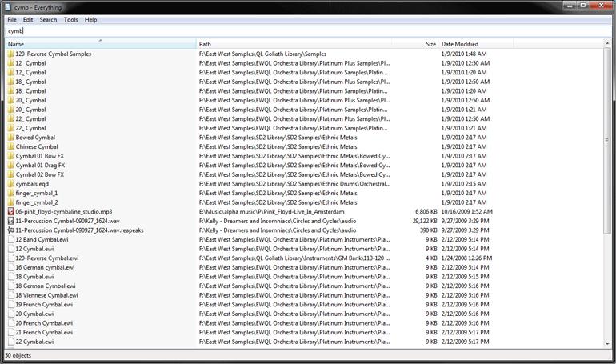Click the file icon of 16 German cymbal.ewi
The height and width of the screenshot is (364, 616).
(11, 267)
